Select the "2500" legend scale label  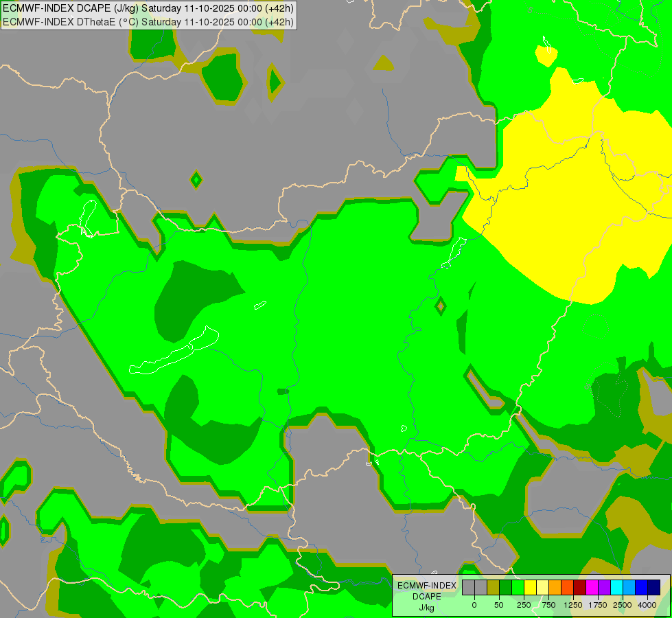tap(623, 605)
